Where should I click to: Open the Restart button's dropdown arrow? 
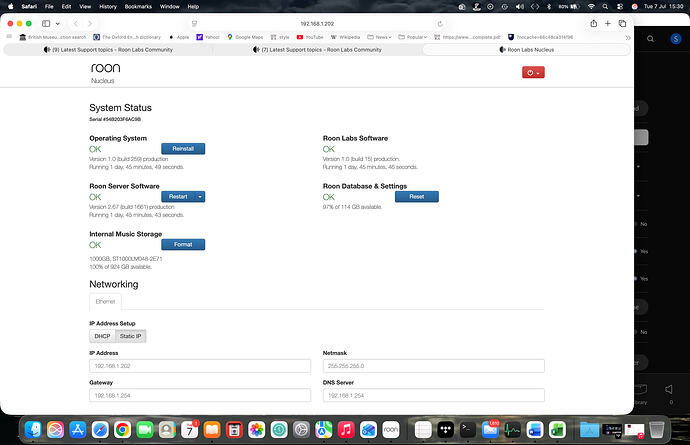click(x=200, y=197)
